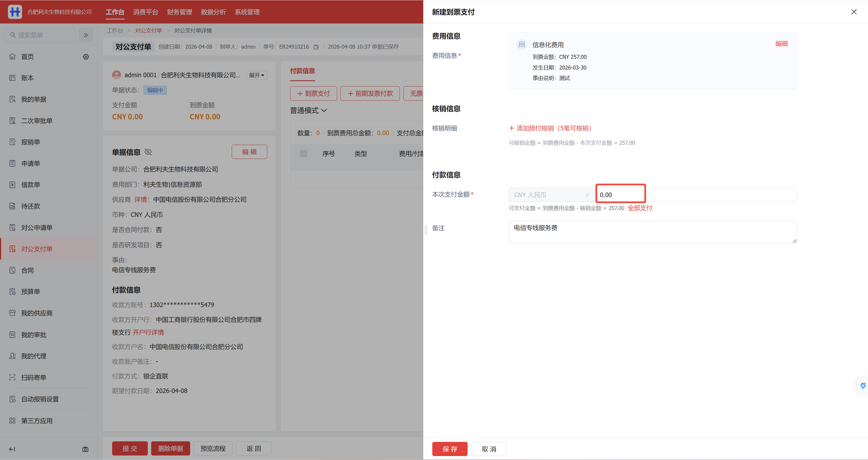Click the screenshot camera icon in sidebar footer
This screenshot has height=460, width=868.
(85, 449)
